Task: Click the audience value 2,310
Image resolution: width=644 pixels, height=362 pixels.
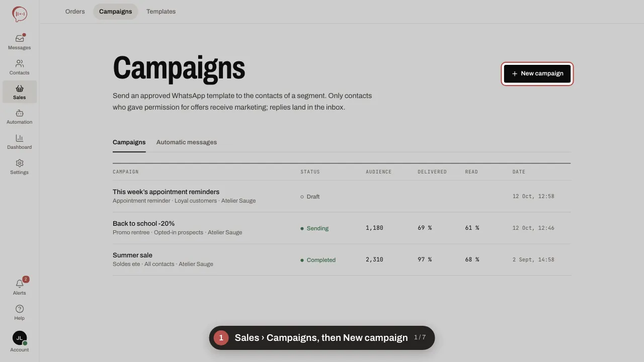Action: click(374, 259)
